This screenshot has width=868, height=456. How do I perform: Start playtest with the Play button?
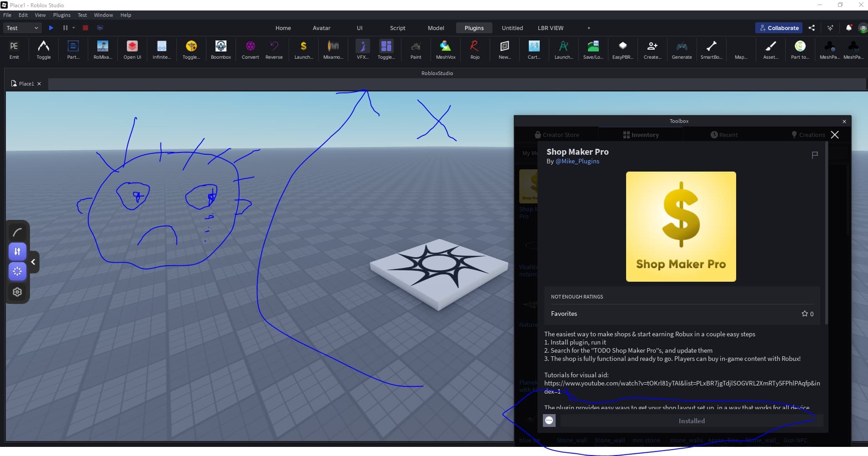point(51,28)
